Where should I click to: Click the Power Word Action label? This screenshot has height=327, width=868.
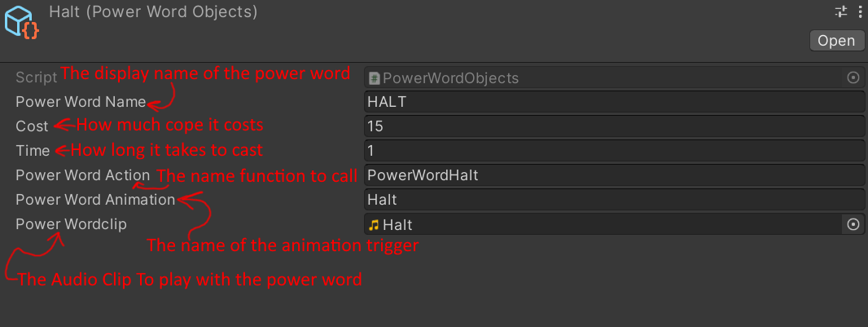coord(82,175)
